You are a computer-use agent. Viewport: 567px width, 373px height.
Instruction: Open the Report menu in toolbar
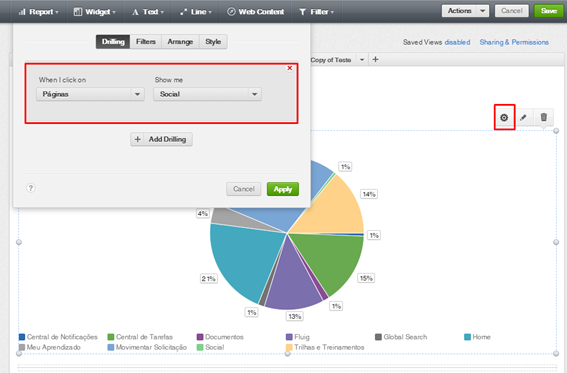coord(38,12)
